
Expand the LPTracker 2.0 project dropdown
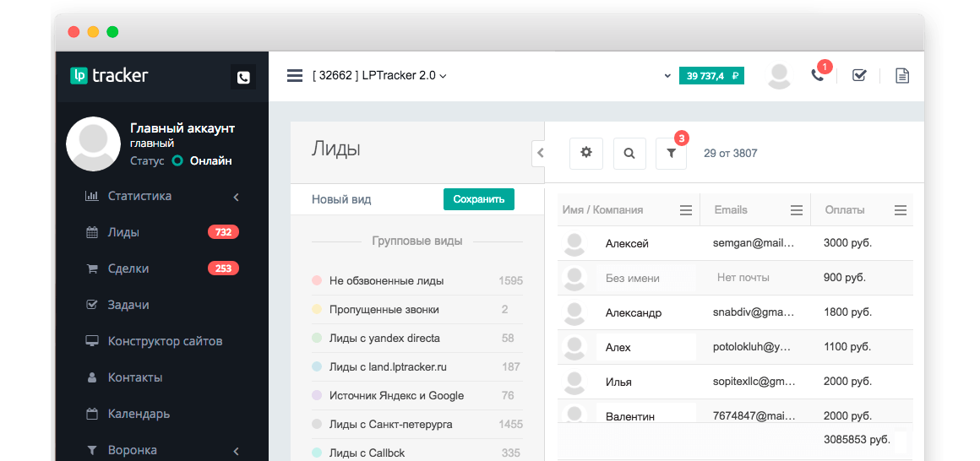tap(379, 75)
